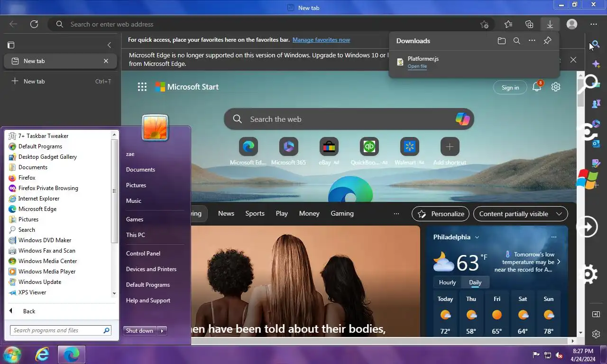607x364 pixels.
Task: Select the Money feed tab
Action: (x=309, y=213)
